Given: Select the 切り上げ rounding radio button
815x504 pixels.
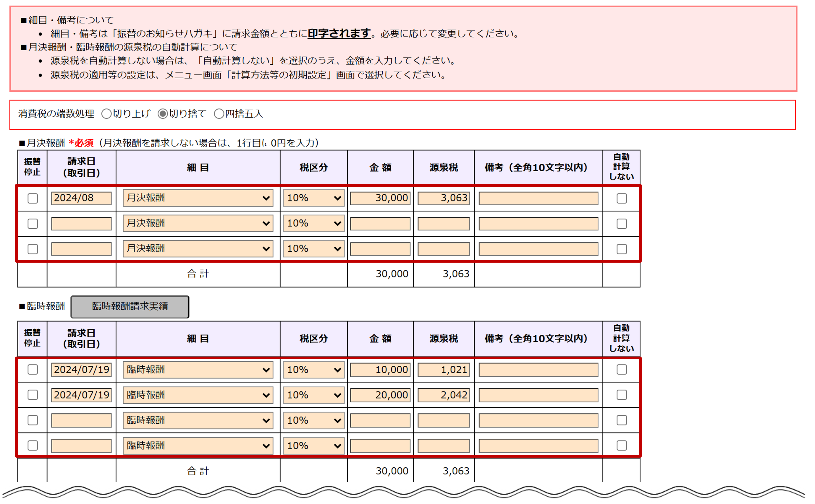Looking at the screenshot, I should pyautogui.click(x=106, y=114).
